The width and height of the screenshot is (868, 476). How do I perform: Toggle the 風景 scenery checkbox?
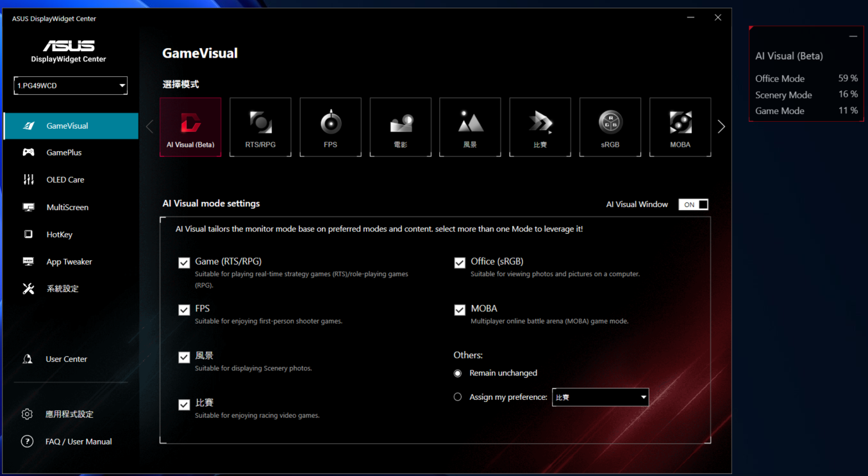[x=184, y=357]
